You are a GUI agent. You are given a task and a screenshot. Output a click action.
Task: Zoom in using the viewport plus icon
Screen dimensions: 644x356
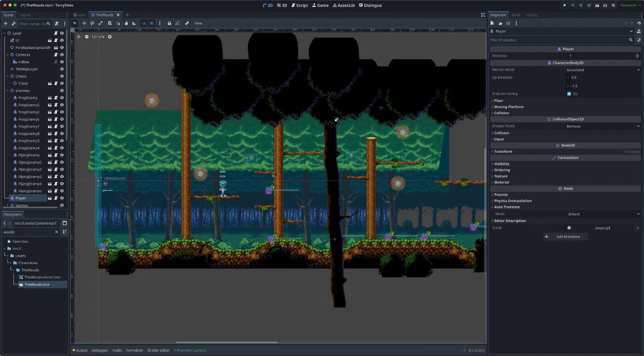click(x=110, y=37)
